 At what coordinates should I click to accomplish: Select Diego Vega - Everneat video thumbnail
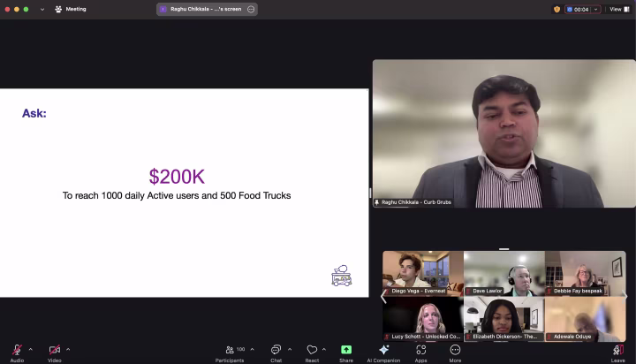(x=422, y=273)
